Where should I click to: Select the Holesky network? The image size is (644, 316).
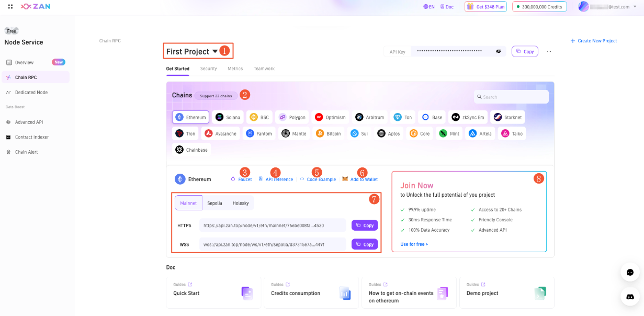241,203
